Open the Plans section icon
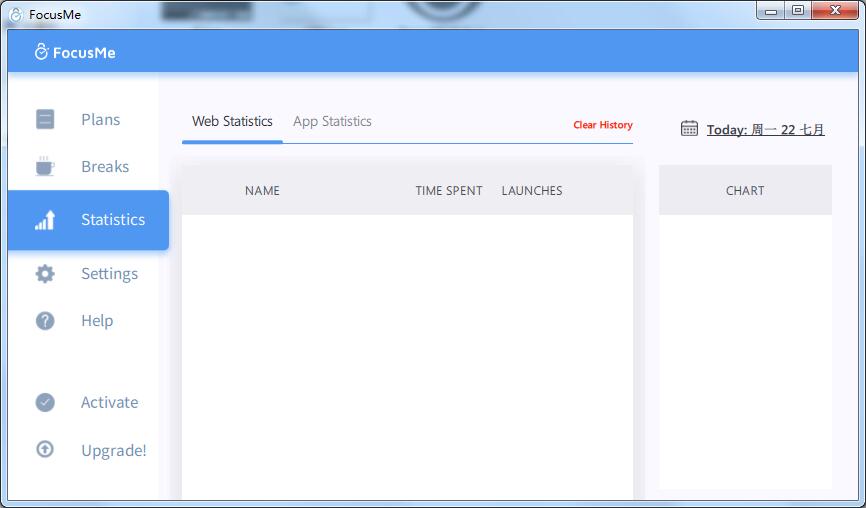866x508 pixels. 45,119
